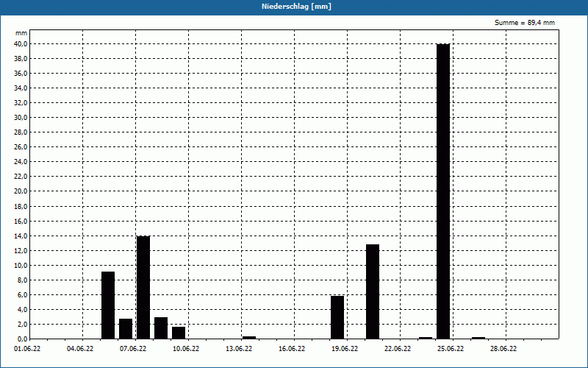Click the y-axis value 8,0
The height and width of the screenshot is (368, 588).
[23, 280]
